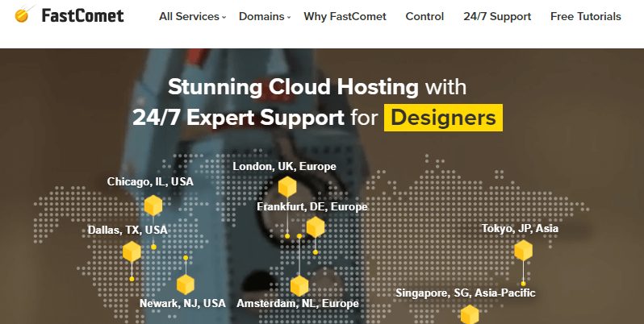Open the Free Tutorials page

(x=586, y=16)
